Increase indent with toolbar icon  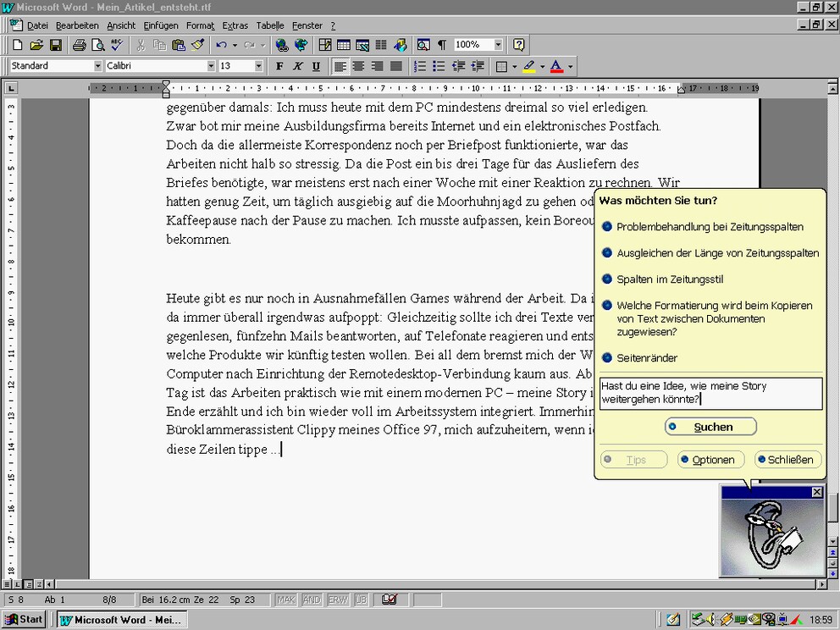(477, 66)
